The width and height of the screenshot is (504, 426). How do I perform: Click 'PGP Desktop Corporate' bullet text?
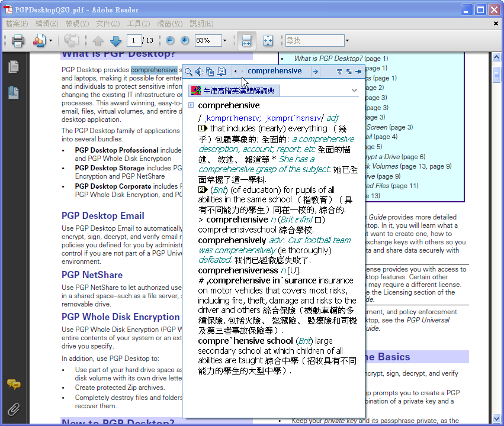(x=113, y=186)
